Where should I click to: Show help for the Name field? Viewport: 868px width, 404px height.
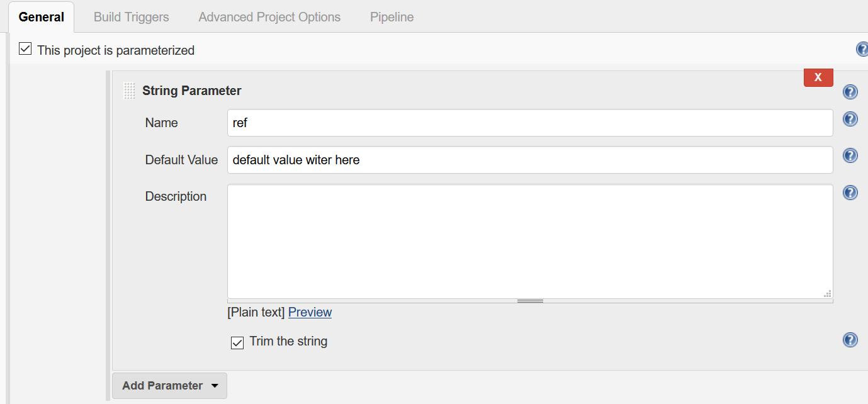tap(850, 119)
